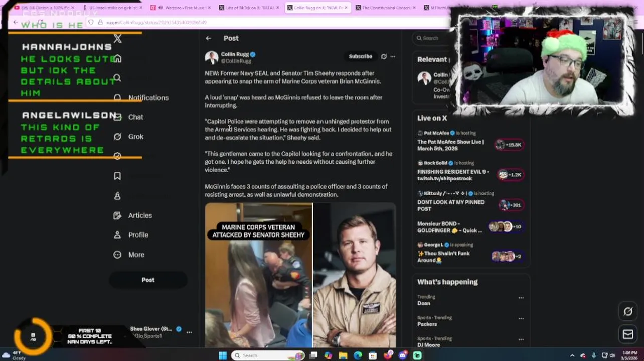Open More menu in sidebar

click(129, 255)
